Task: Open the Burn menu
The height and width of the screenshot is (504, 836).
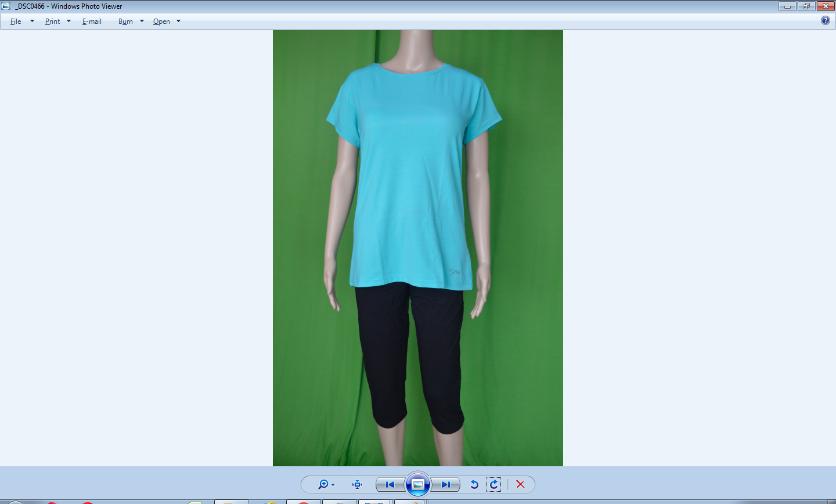Action: click(x=125, y=21)
